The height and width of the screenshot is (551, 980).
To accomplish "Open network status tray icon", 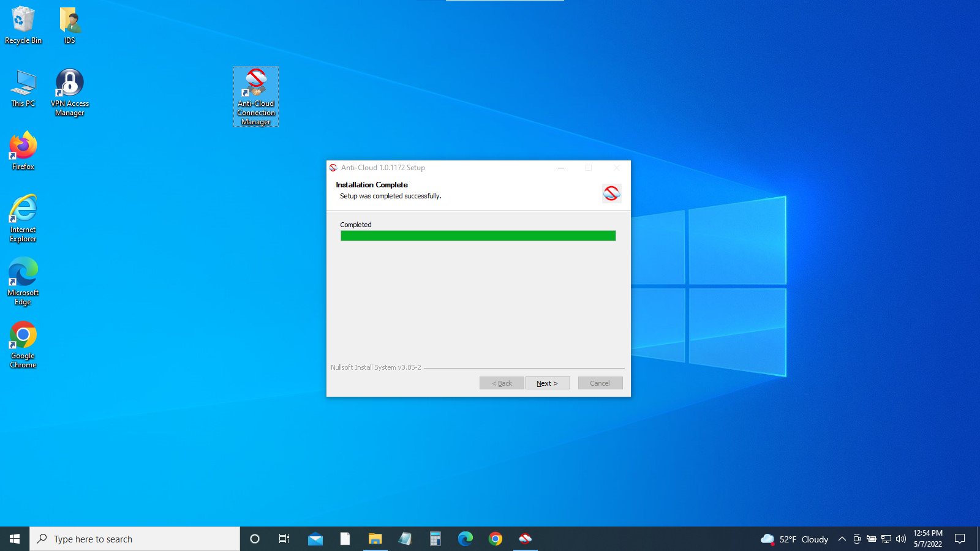I will pyautogui.click(x=886, y=539).
